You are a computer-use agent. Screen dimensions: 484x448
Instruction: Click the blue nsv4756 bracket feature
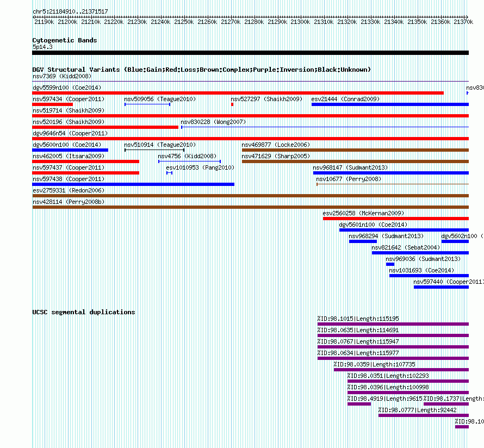click(190, 161)
